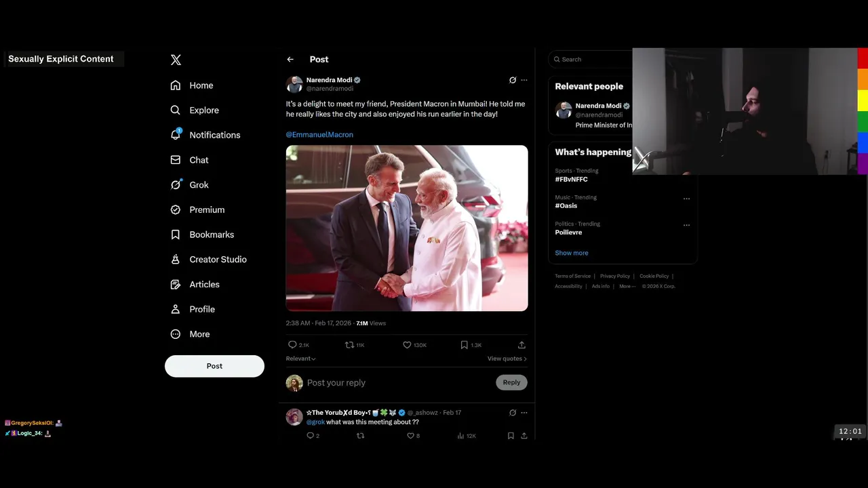Repost the _ashowz reply

point(361,436)
